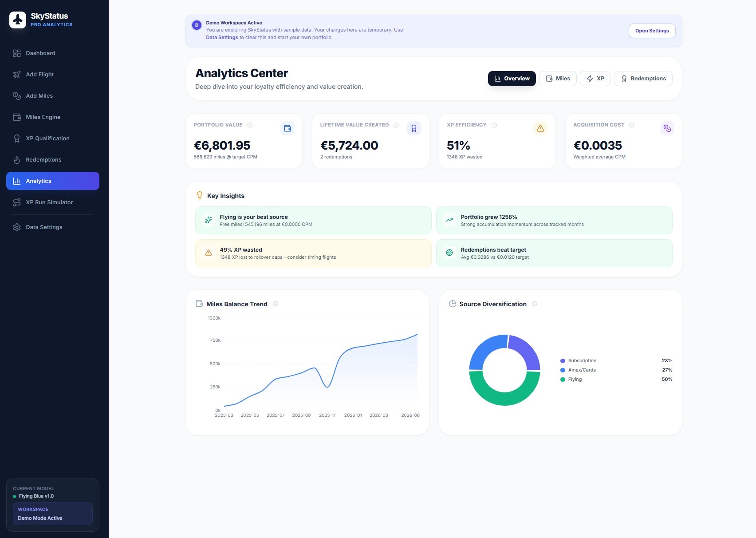Click the info icon next to Source Diversification

click(x=535, y=304)
